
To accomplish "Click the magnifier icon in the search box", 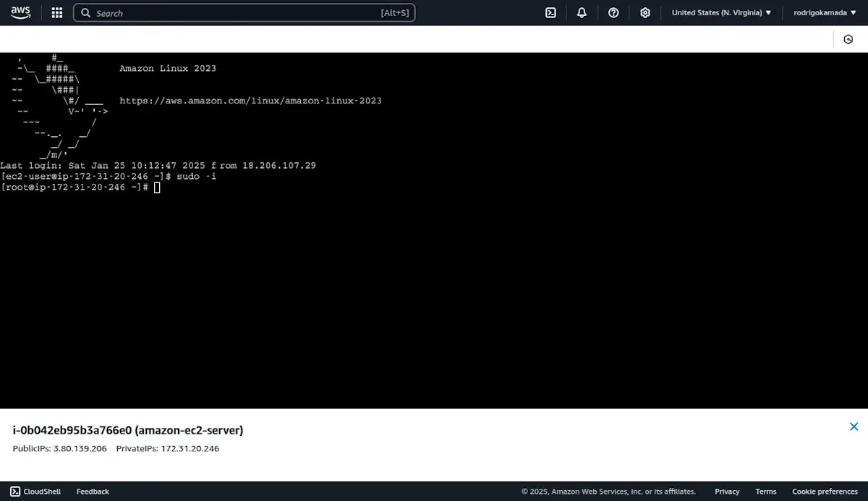I will coord(85,13).
